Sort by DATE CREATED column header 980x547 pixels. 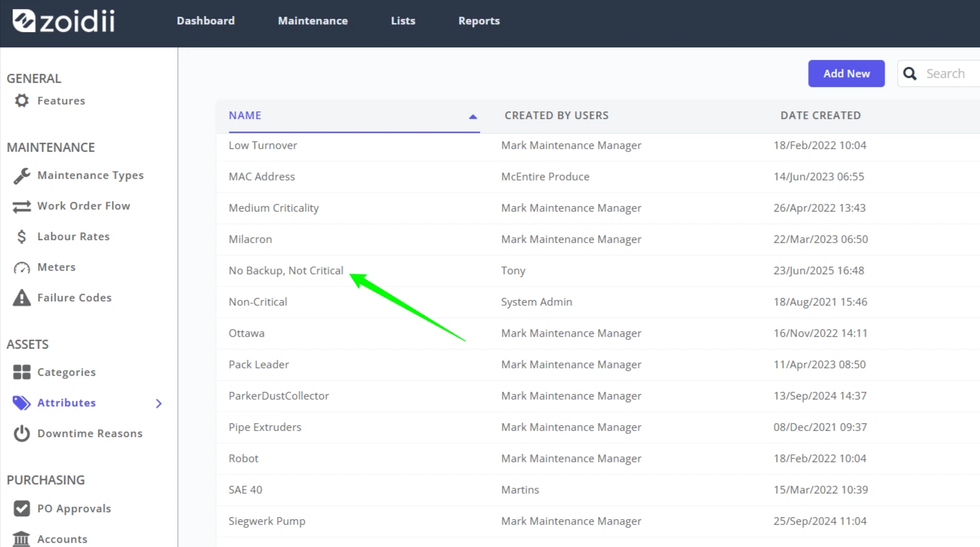point(821,116)
